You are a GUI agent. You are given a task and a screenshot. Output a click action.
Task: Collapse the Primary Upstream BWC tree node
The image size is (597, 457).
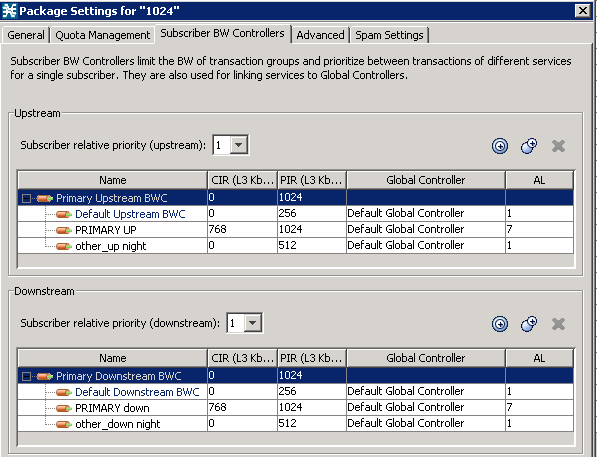26,198
